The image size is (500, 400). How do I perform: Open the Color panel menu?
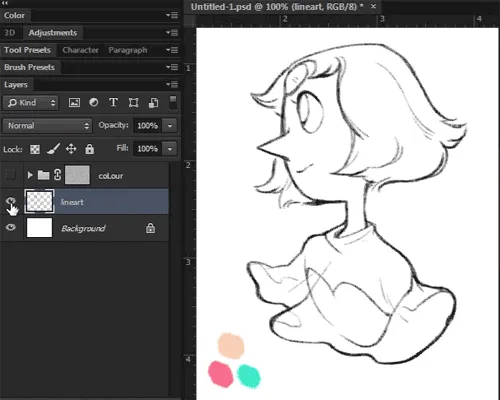(x=172, y=15)
